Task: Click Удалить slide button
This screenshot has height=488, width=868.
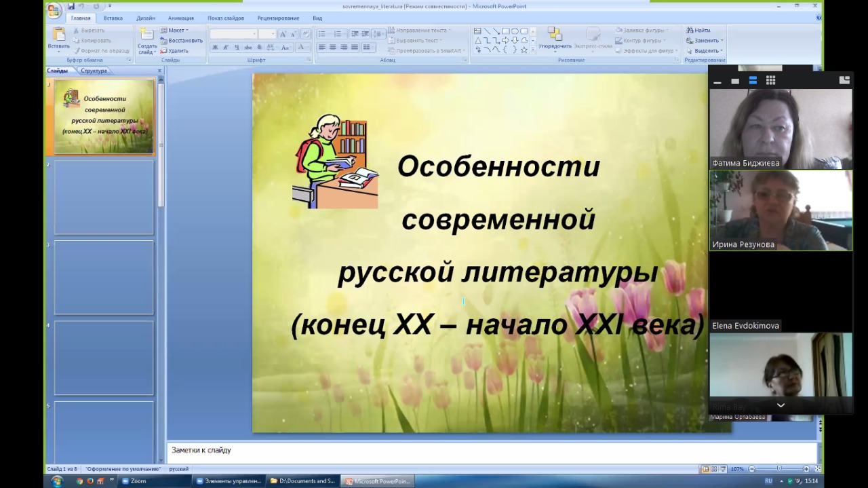Action: [174, 51]
